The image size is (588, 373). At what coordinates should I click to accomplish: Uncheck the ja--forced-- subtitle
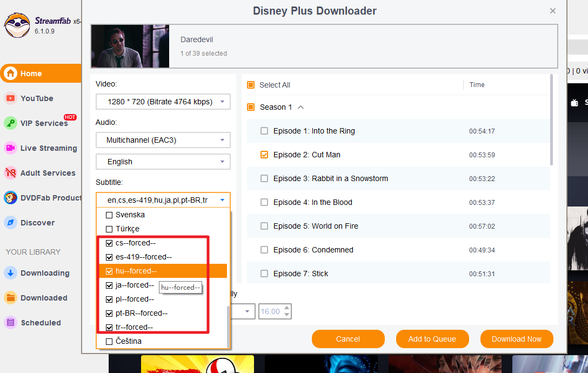point(109,285)
